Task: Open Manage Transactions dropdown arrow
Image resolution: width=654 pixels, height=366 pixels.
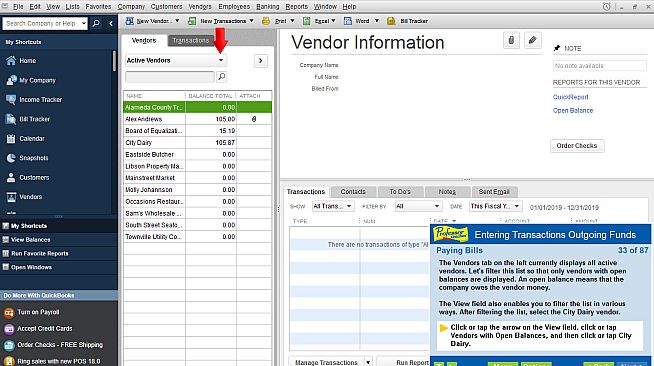Action: tap(368, 362)
